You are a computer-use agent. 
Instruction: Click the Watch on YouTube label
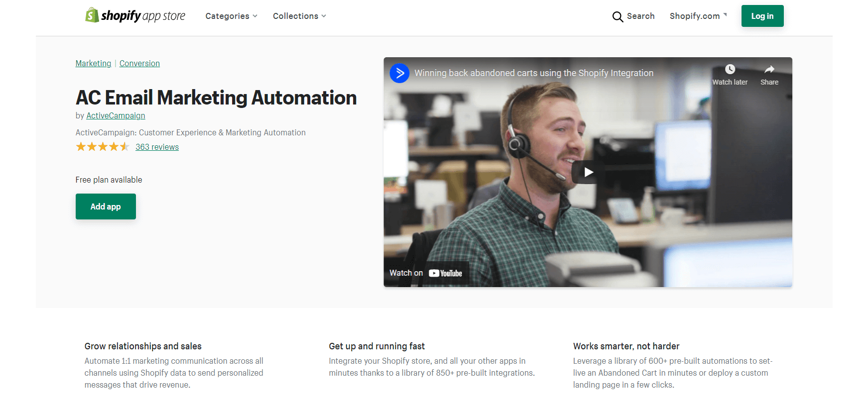coord(426,273)
